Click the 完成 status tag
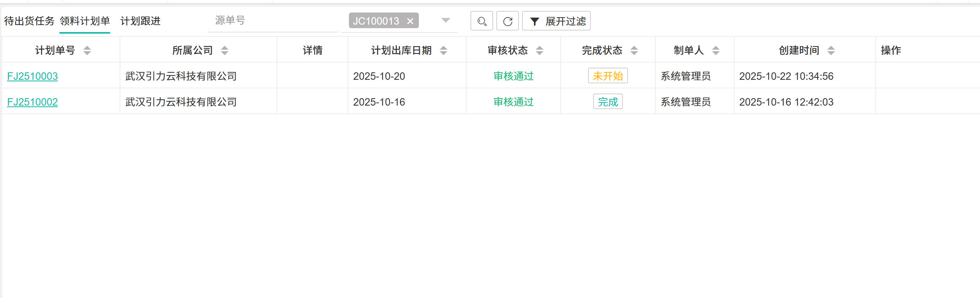980x298 pixels. click(608, 102)
